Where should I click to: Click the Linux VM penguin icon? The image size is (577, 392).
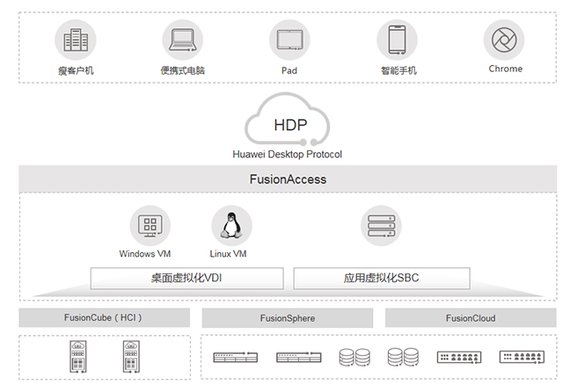tap(231, 226)
